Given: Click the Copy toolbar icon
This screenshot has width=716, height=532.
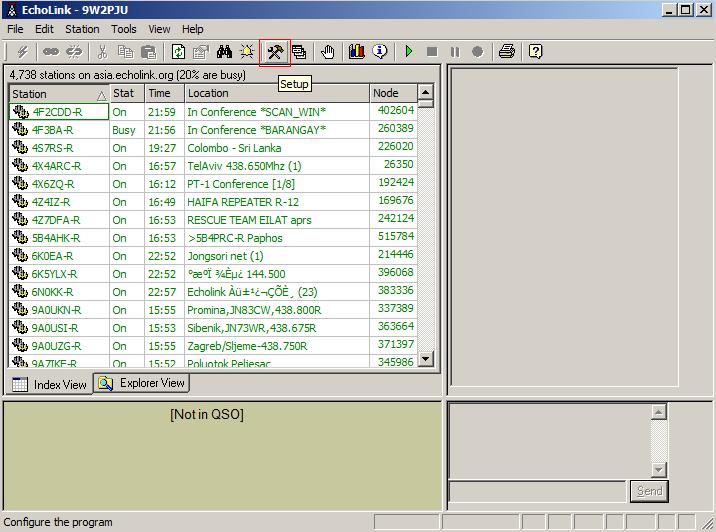Looking at the screenshot, I should 126,52.
